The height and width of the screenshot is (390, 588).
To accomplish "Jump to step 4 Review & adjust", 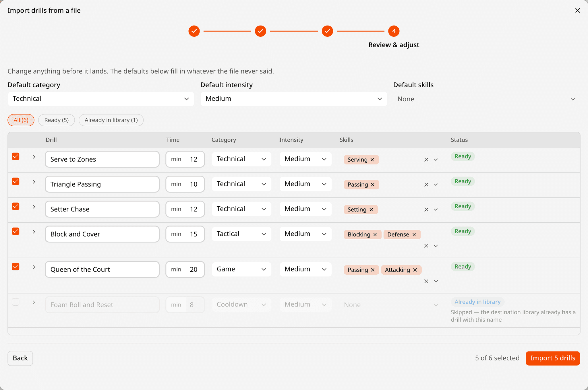I will click(394, 31).
